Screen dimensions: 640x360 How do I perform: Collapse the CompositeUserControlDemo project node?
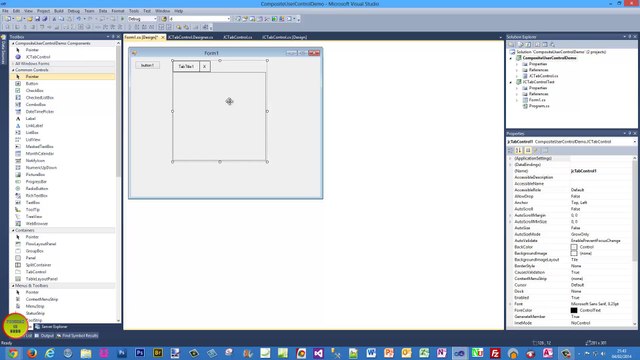511,58
